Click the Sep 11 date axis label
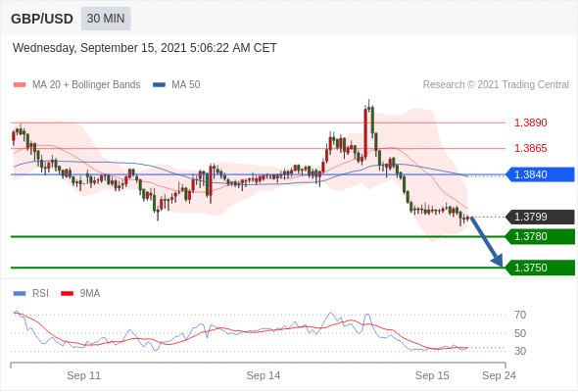The height and width of the screenshot is (392, 578). pyautogui.click(x=83, y=375)
